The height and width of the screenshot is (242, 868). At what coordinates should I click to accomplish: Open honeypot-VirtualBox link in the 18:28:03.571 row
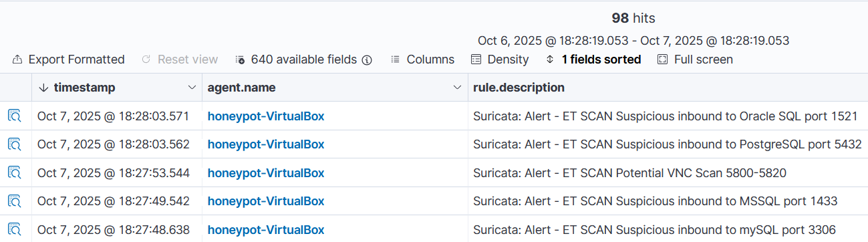[x=266, y=116]
